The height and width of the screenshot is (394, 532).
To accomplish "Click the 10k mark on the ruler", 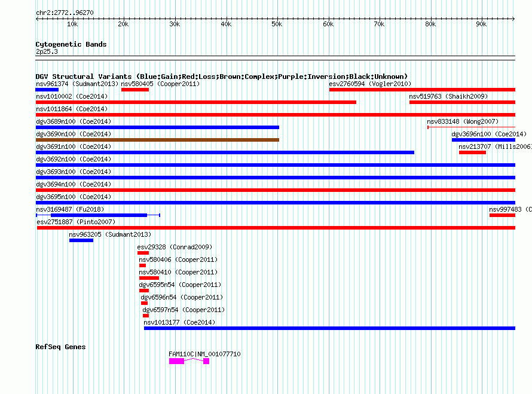I will point(72,24).
